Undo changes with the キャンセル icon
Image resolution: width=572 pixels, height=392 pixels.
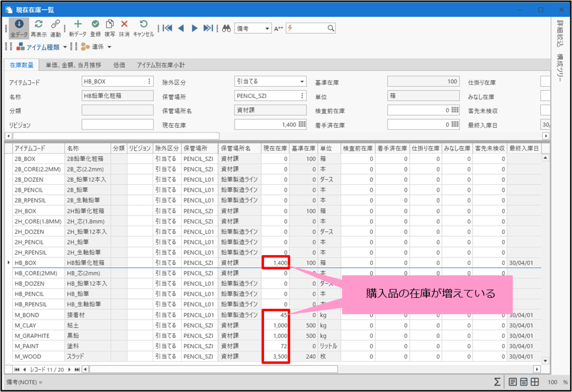(143, 24)
